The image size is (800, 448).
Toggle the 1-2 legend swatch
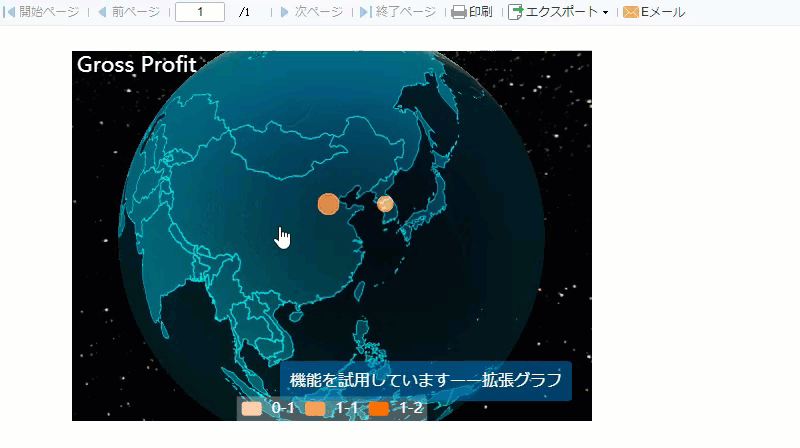tap(379, 409)
